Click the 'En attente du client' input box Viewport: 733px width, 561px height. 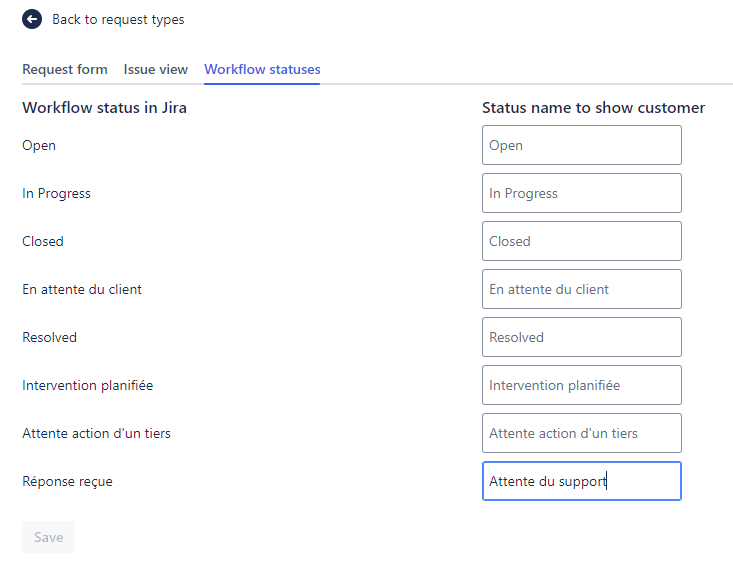pyautogui.click(x=581, y=289)
